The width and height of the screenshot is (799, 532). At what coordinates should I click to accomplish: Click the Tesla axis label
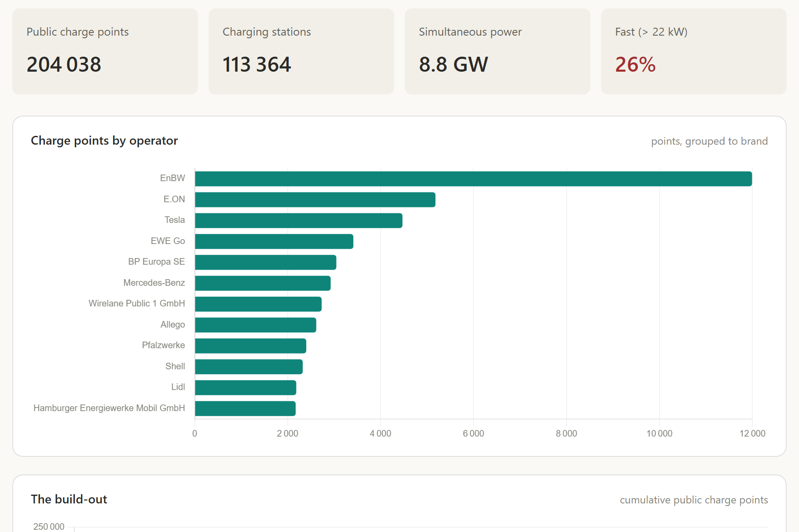[x=175, y=220]
